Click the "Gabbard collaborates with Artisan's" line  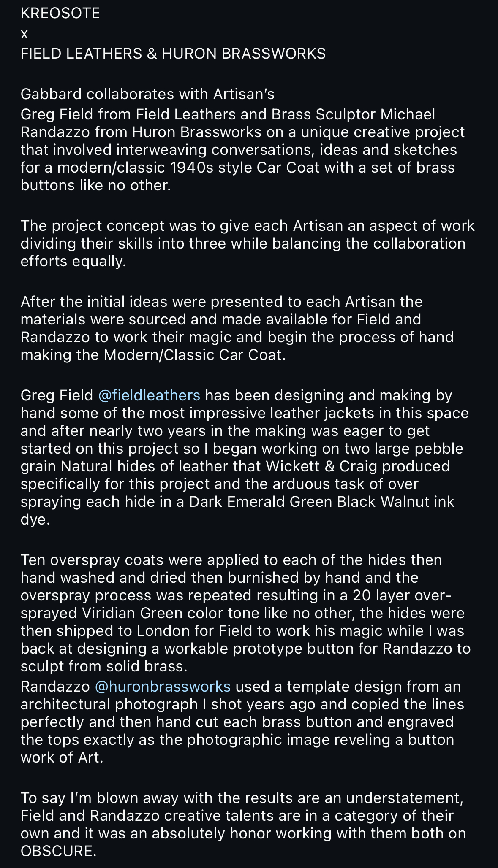[148, 94]
